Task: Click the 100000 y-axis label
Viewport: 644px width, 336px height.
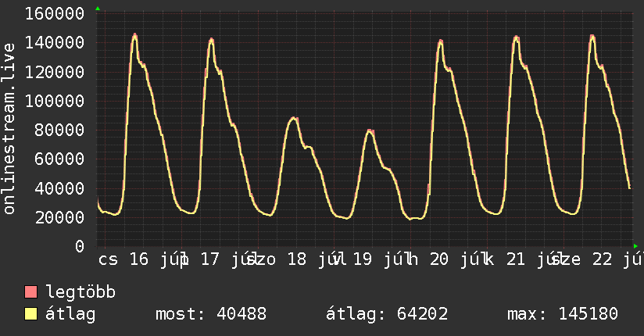Action: pyautogui.click(x=55, y=101)
